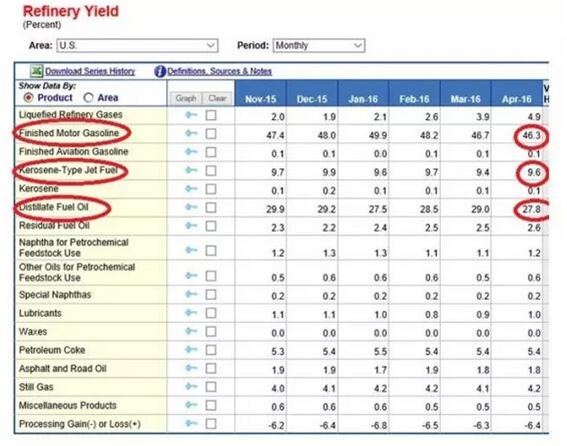
Task: Click the history arrow icon for Asphalt and Road Oil
Action: point(191,368)
